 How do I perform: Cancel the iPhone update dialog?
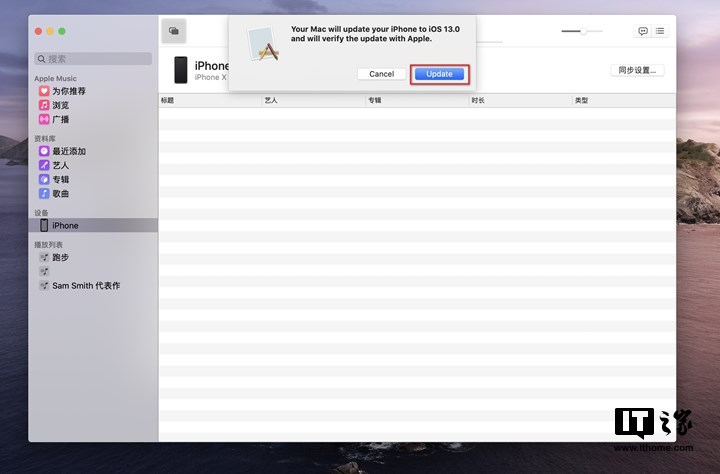382,74
